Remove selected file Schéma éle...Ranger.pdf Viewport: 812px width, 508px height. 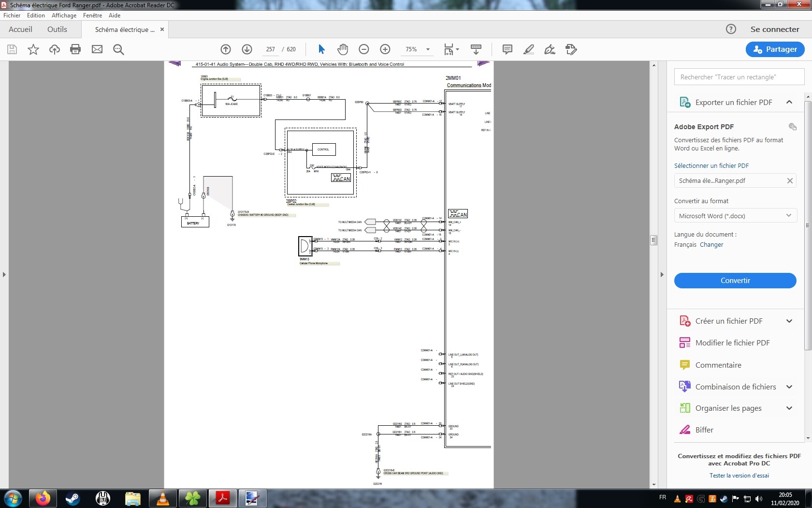pyautogui.click(x=790, y=181)
